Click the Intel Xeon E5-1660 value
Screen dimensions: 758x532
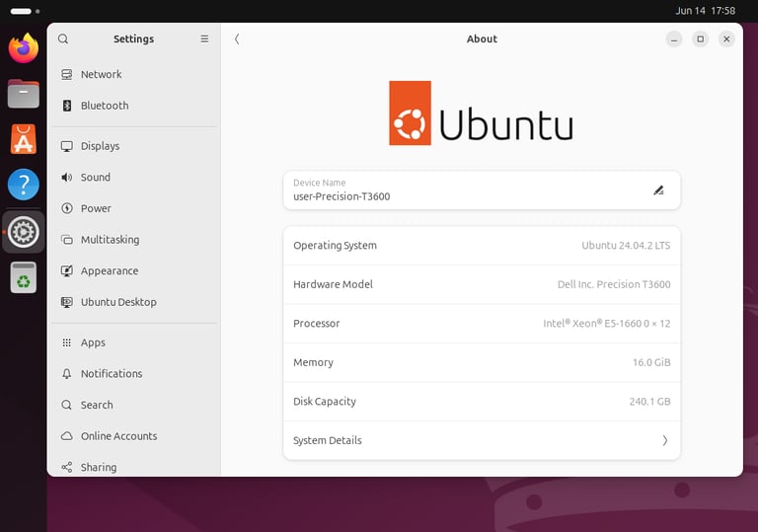607,324
